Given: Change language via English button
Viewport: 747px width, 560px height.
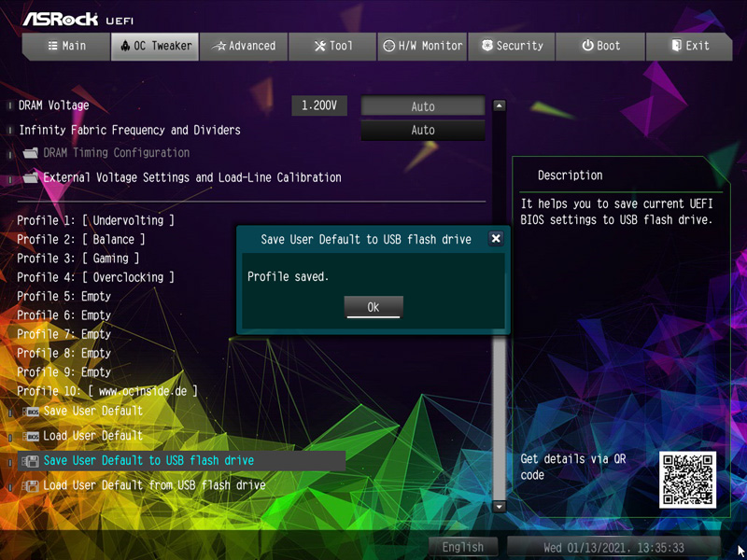Looking at the screenshot, I should [463, 547].
